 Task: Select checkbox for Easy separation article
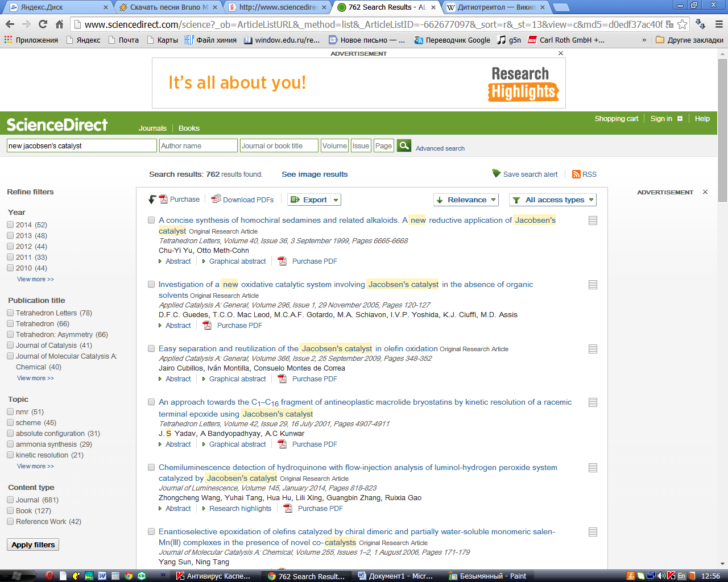(x=151, y=348)
